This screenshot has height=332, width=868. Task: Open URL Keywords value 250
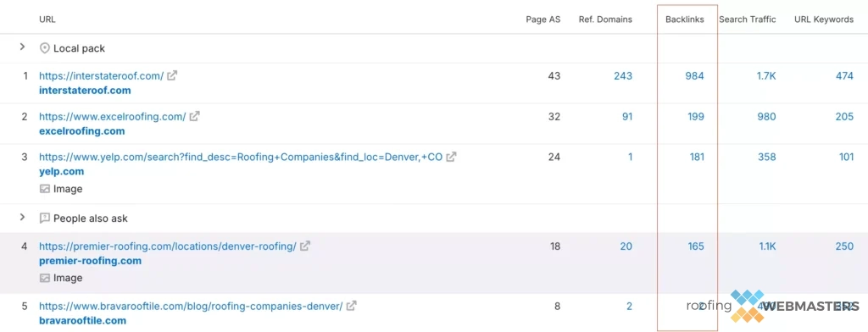coord(845,246)
